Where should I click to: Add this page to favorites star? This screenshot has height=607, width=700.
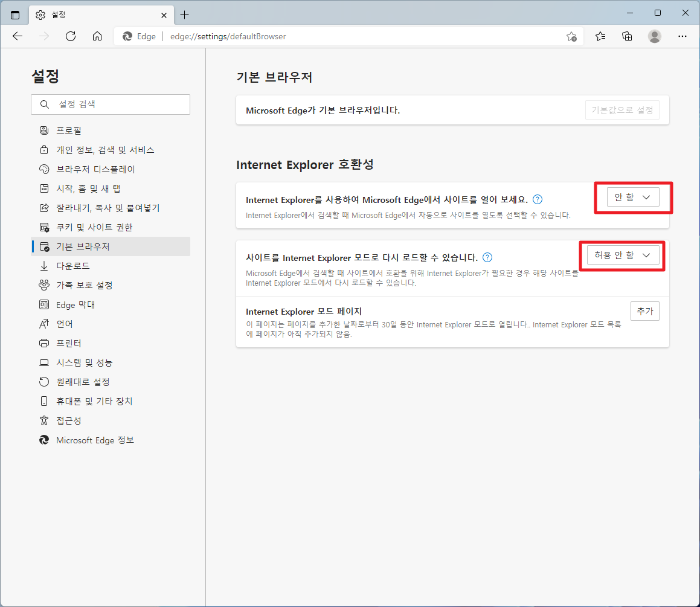pyautogui.click(x=571, y=37)
